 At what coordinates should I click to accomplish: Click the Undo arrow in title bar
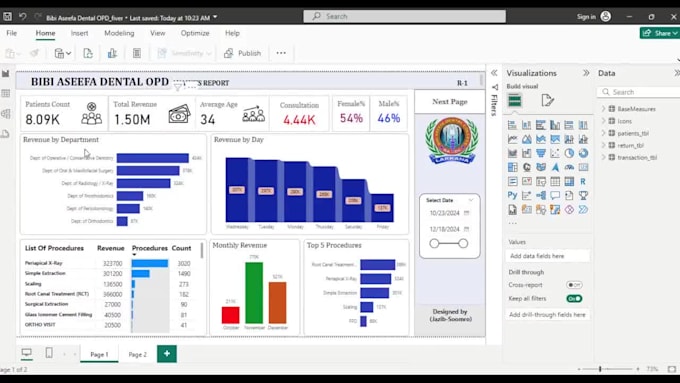click(23, 16)
